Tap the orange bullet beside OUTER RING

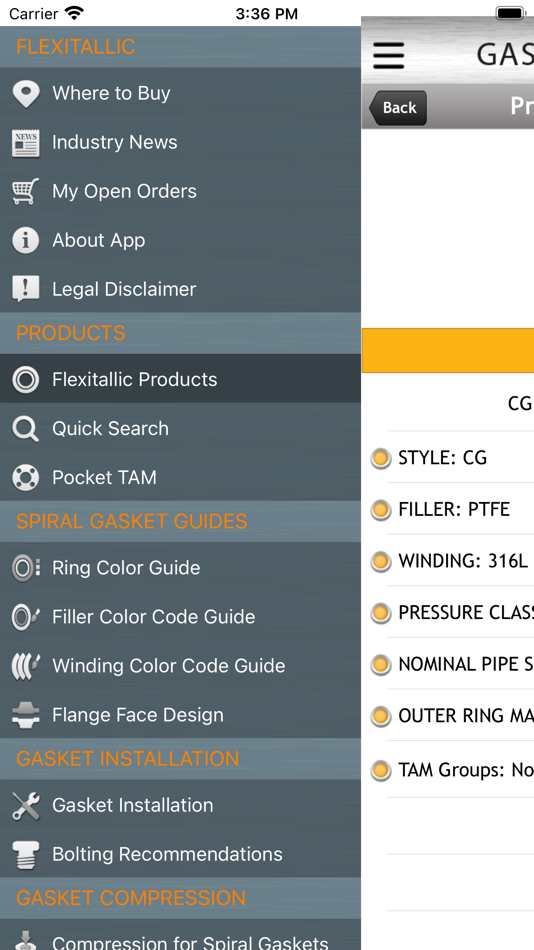click(381, 716)
